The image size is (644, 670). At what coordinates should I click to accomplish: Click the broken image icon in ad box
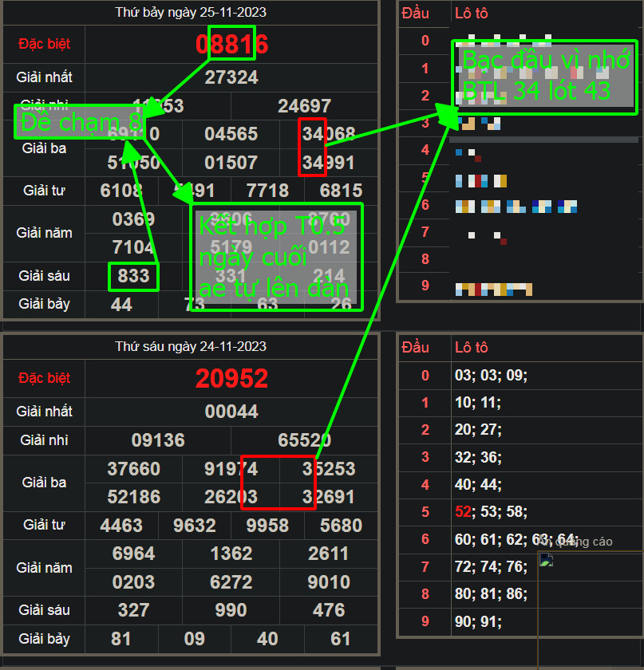[546, 561]
